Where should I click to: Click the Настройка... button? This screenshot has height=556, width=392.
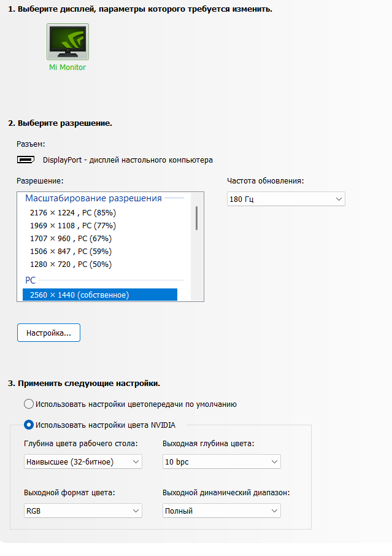(x=48, y=333)
